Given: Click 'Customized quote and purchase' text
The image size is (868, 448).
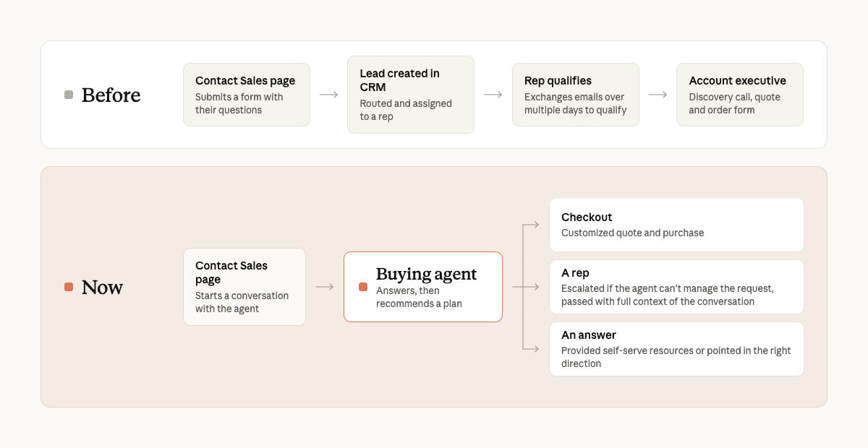Looking at the screenshot, I should pyautogui.click(x=632, y=233).
